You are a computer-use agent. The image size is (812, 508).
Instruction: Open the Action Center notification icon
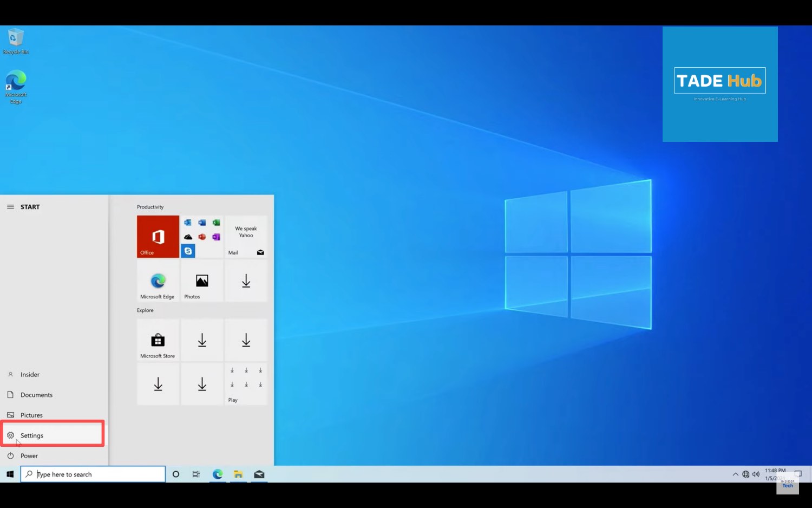coord(798,474)
